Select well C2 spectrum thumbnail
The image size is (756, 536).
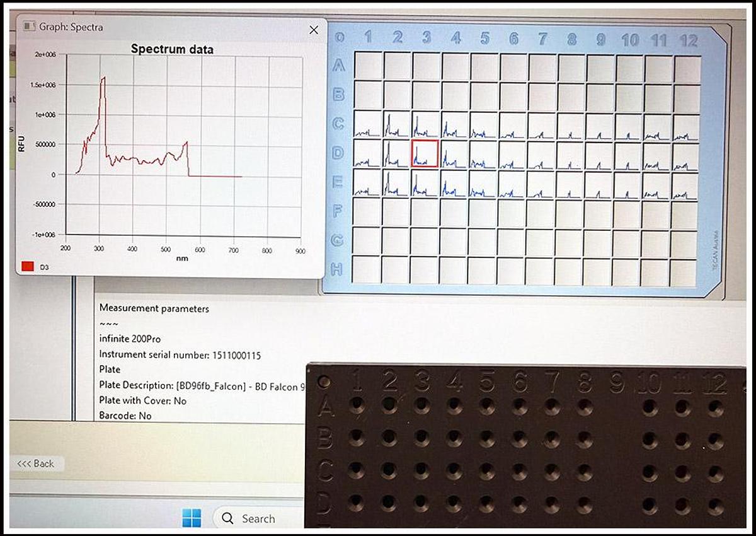[x=396, y=125]
